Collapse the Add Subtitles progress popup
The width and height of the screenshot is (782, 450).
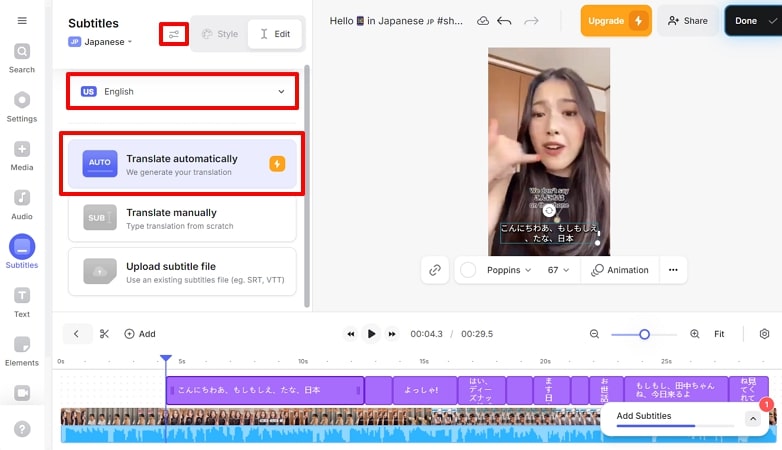click(x=752, y=419)
